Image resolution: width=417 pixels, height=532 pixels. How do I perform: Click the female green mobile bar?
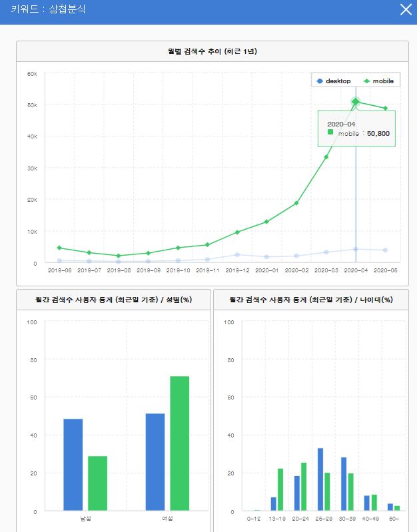(x=180, y=443)
